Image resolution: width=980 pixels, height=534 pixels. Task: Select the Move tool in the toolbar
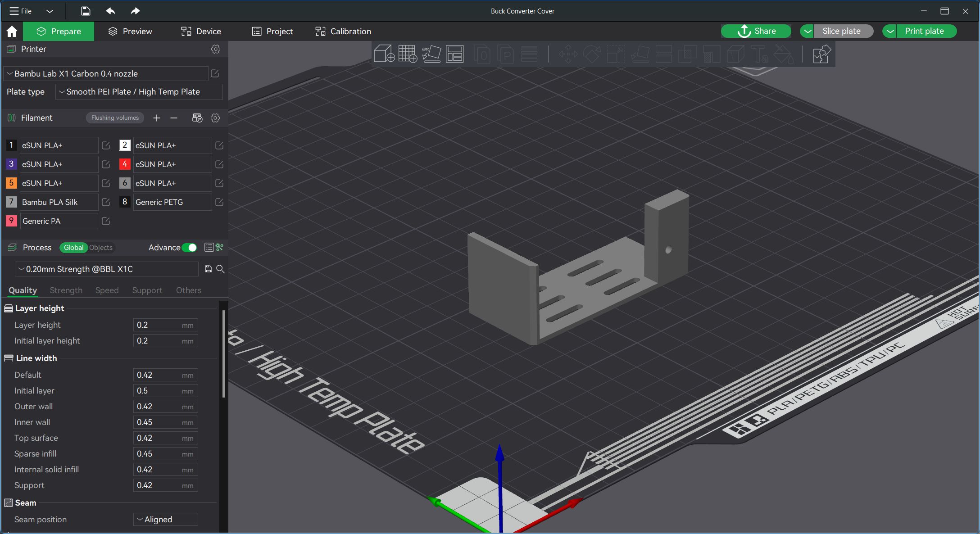pos(568,54)
